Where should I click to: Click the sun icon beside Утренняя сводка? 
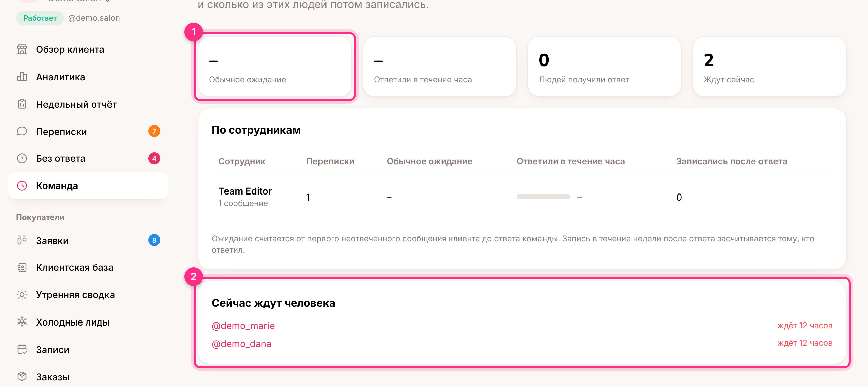click(x=22, y=294)
